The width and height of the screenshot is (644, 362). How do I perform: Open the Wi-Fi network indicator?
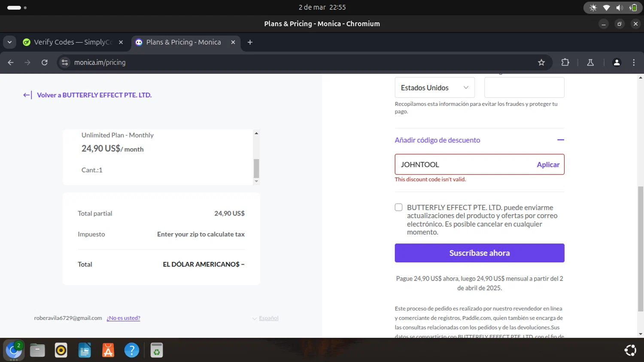click(606, 8)
